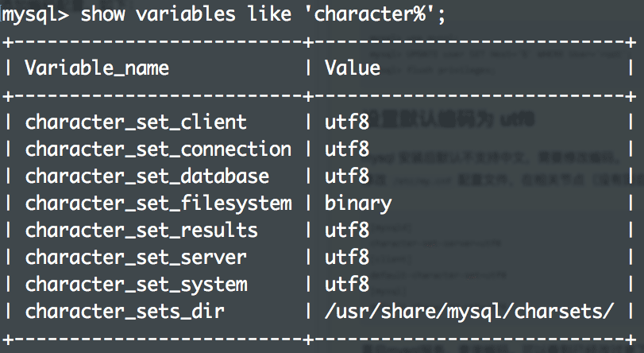
Task: Click the binary value for character_set_filesystem
Action: (358, 203)
